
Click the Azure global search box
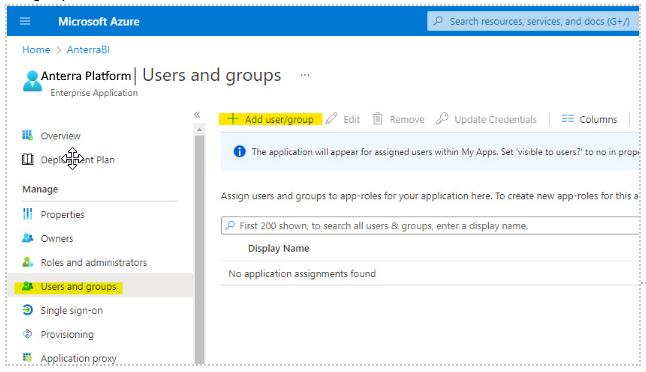point(533,21)
